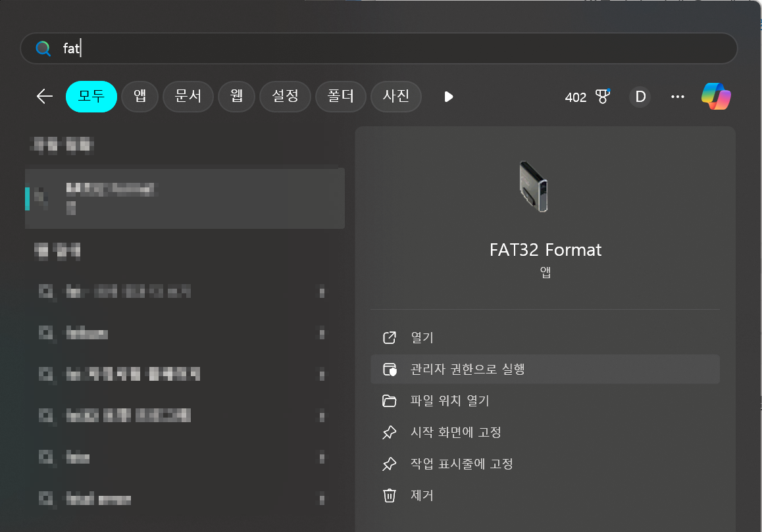Choose 열기 to open the app
This screenshot has width=762, height=532.
tap(545, 337)
